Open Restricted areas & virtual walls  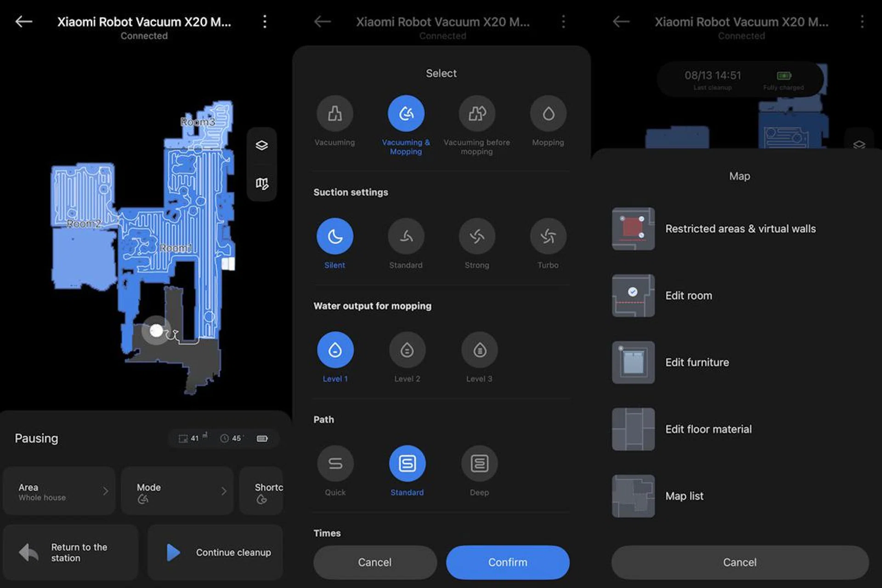740,229
